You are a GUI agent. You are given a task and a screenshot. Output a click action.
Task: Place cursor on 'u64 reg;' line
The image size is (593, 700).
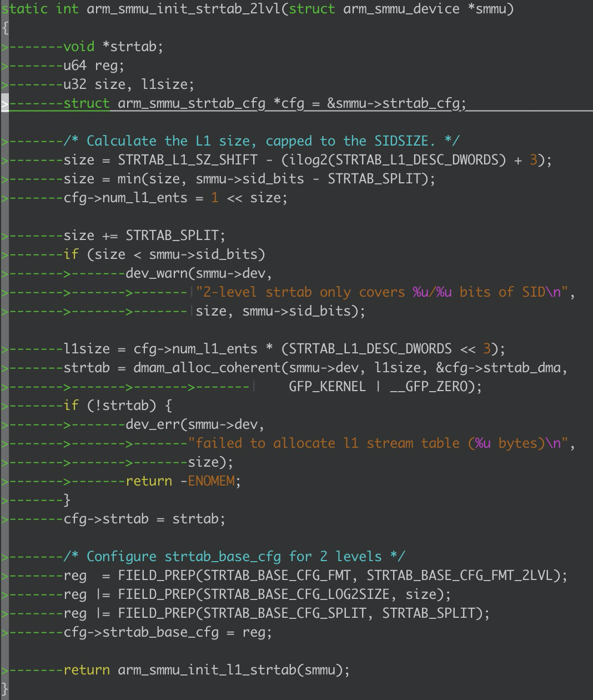94,66
